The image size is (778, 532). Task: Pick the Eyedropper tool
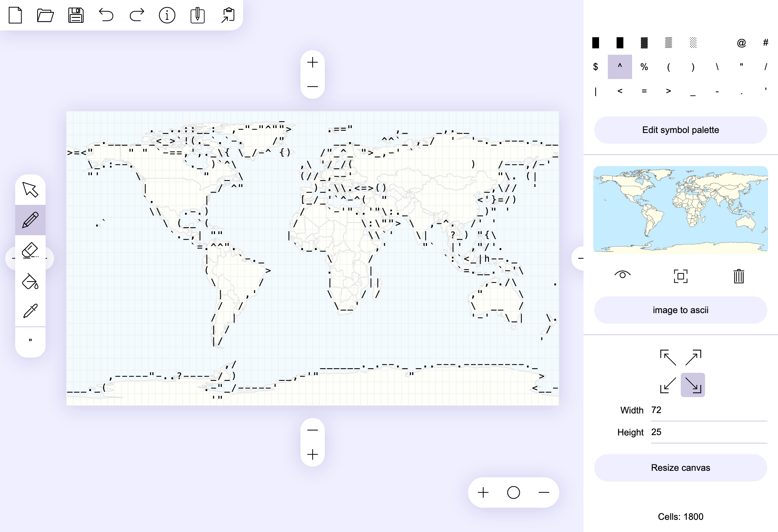(30, 311)
